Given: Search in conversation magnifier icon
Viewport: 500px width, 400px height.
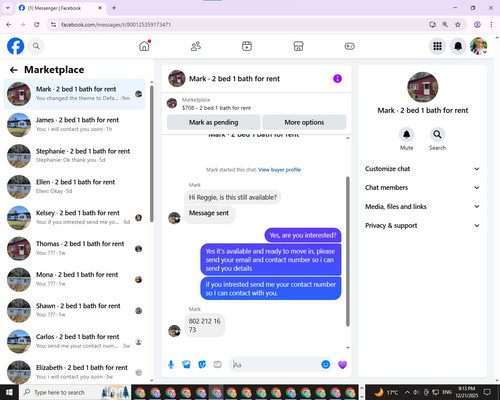Looking at the screenshot, I should pyautogui.click(x=437, y=135).
